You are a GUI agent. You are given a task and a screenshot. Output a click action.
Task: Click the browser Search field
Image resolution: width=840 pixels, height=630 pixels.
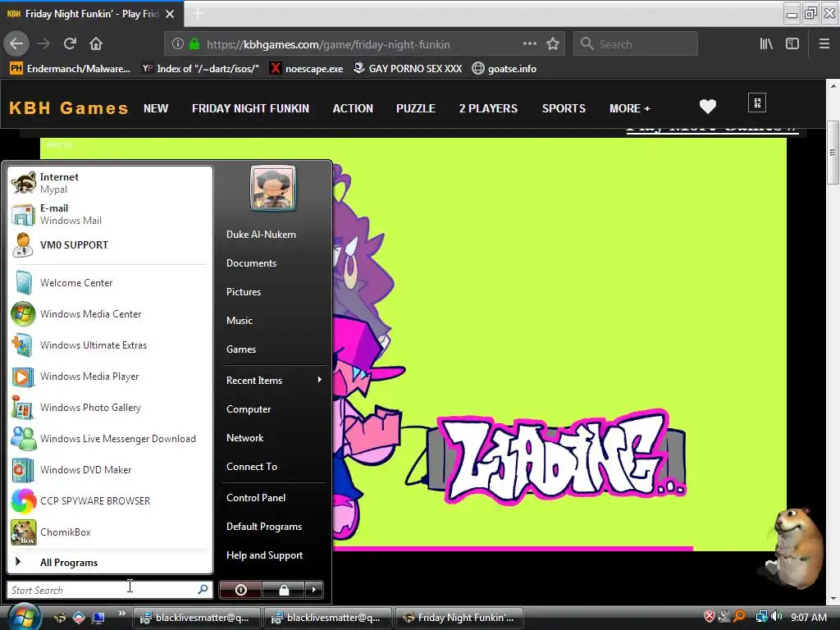(x=636, y=44)
